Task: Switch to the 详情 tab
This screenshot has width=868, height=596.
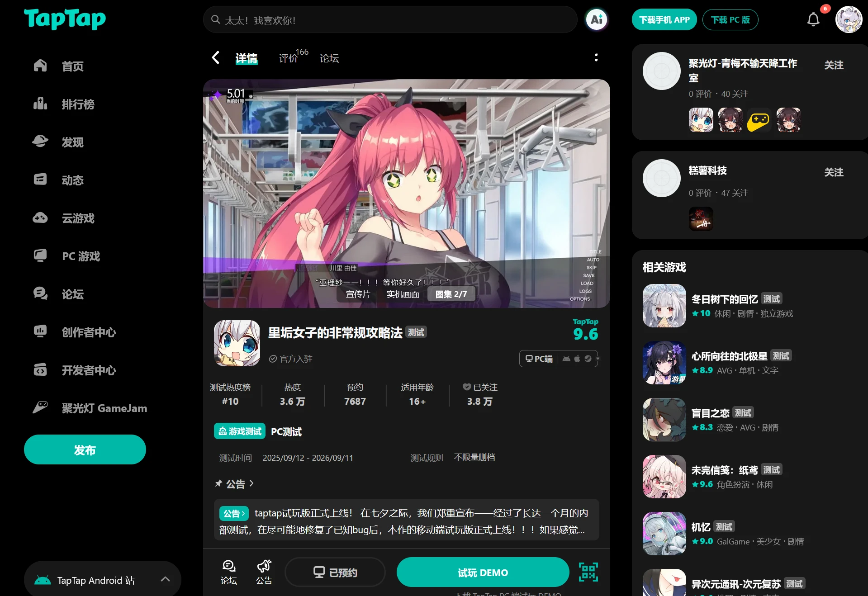Action: (247, 58)
